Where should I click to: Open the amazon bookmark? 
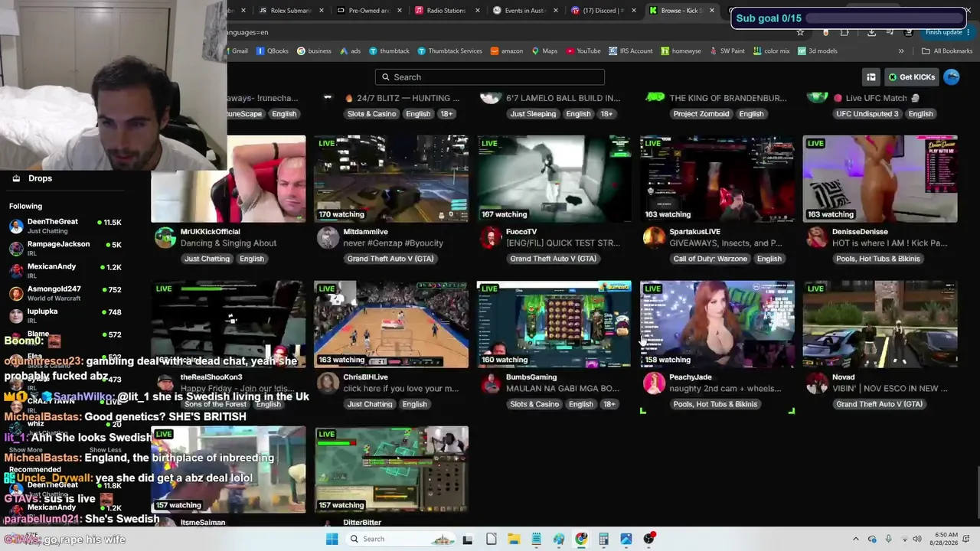point(507,51)
